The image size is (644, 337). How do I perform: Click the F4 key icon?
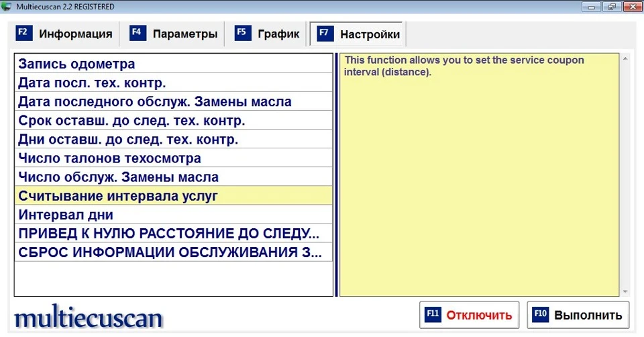pyautogui.click(x=138, y=33)
